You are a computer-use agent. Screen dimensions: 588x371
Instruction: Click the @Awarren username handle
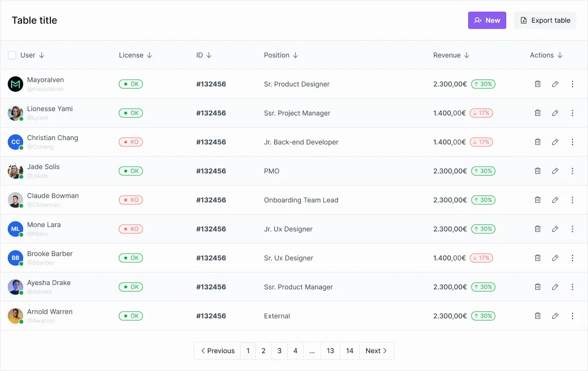[41, 321]
